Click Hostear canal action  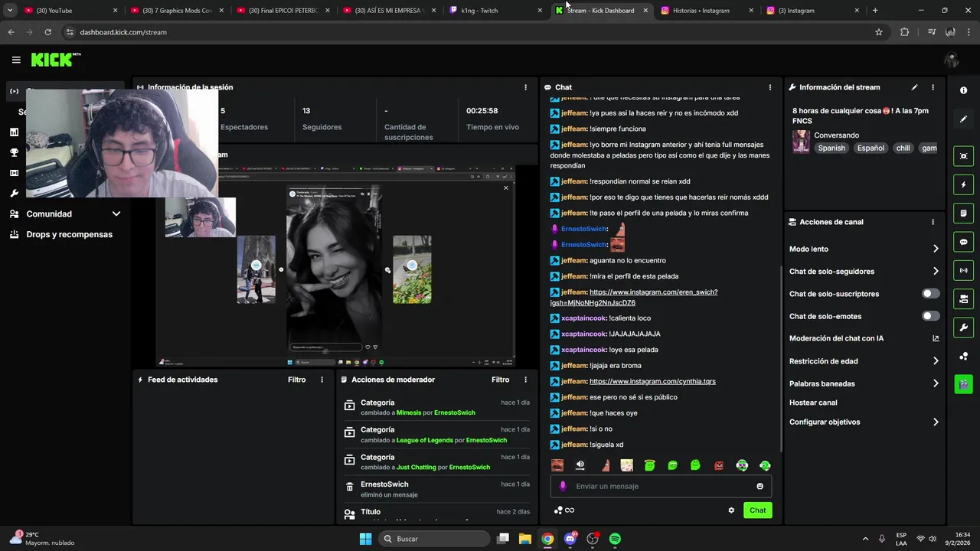coord(813,403)
